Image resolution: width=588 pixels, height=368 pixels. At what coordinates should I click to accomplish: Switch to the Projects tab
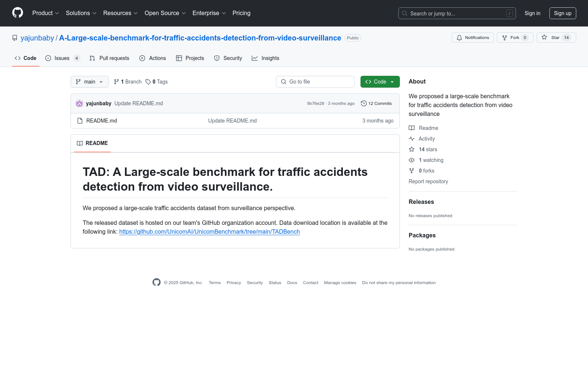click(x=190, y=58)
